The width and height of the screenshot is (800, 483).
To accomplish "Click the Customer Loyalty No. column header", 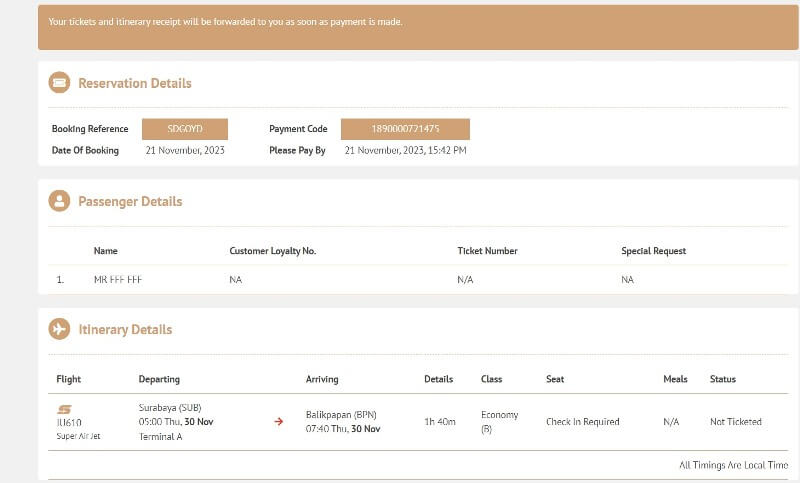I will (x=272, y=251).
